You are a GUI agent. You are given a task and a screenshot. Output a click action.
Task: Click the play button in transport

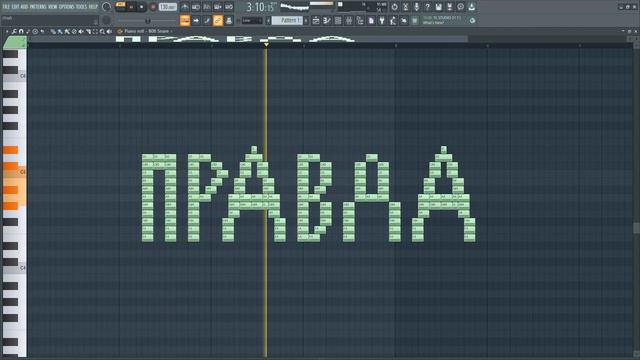coord(131,7)
